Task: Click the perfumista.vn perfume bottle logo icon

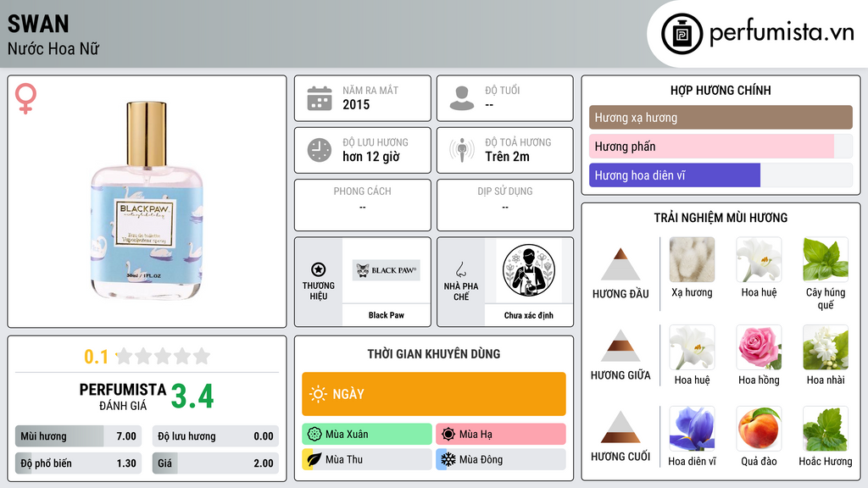Action: [x=682, y=34]
